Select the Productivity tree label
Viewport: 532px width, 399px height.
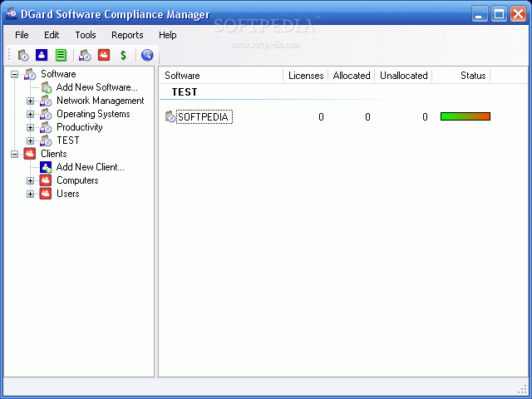coord(80,127)
